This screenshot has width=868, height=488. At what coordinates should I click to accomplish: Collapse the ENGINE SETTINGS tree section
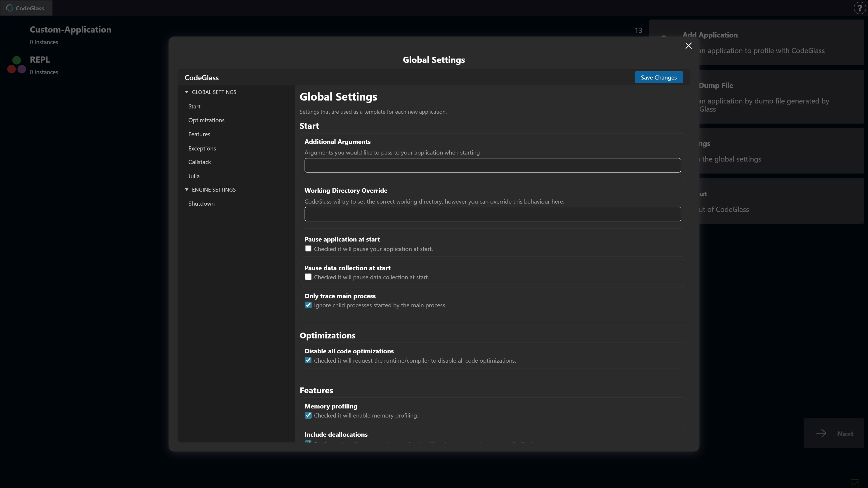coord(187,190)
